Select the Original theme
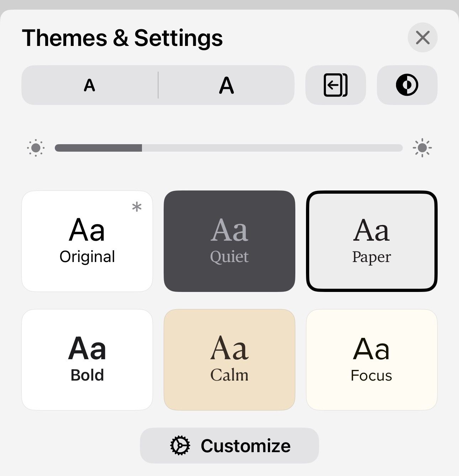Screen dimensions: 459x476 pos(87,241)
